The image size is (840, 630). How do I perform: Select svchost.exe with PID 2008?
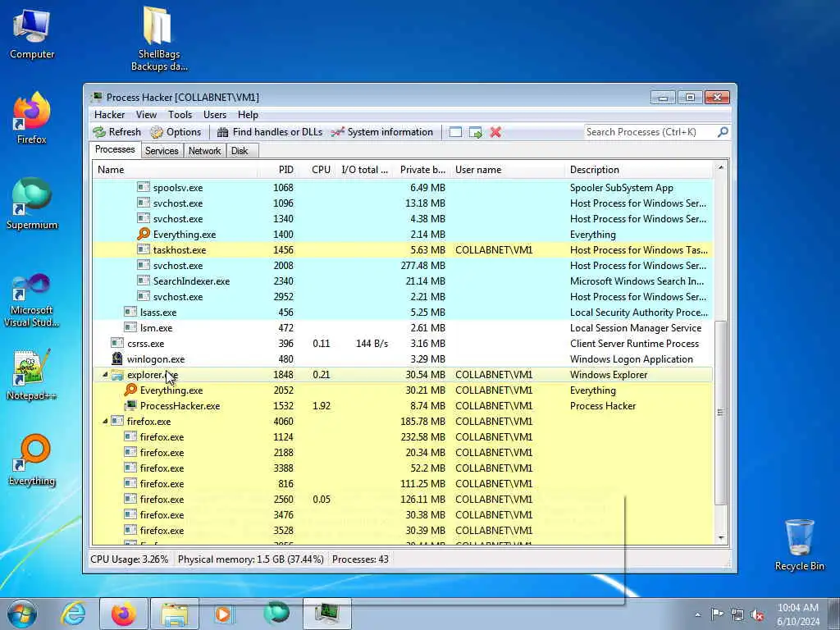(402, 265)
